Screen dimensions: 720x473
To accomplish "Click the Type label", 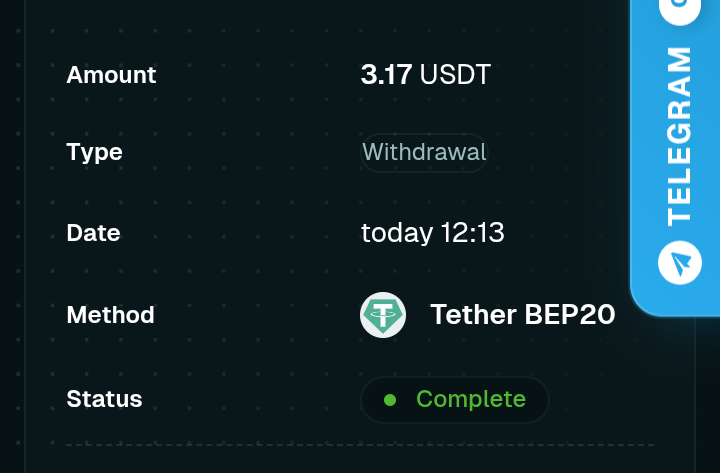I will [x=94, y=152].
